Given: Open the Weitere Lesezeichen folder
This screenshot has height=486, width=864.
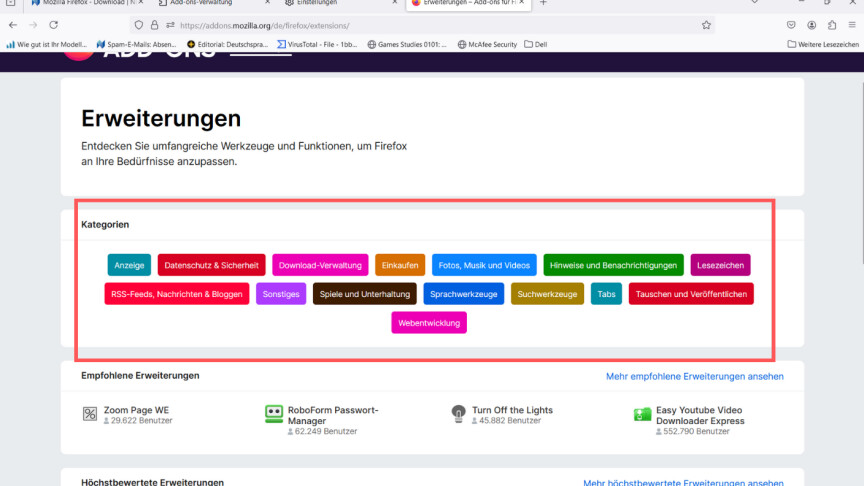Looking at the screenshot, I should point(823,44).
